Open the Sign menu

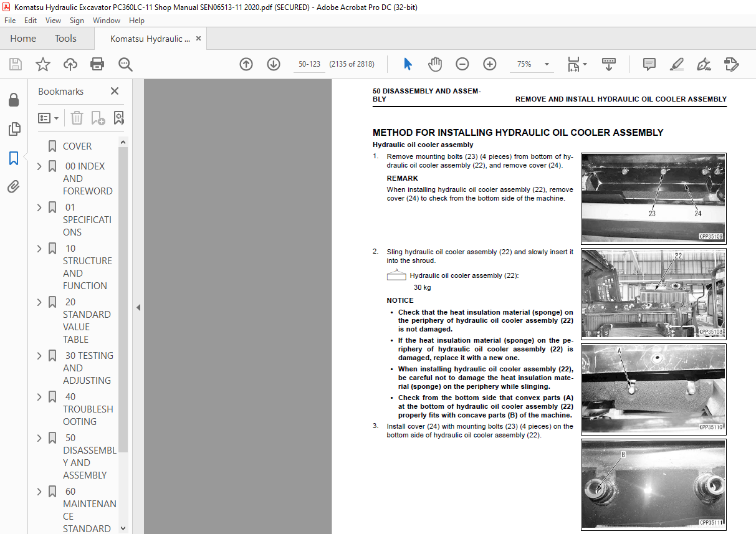pos(77,21)
